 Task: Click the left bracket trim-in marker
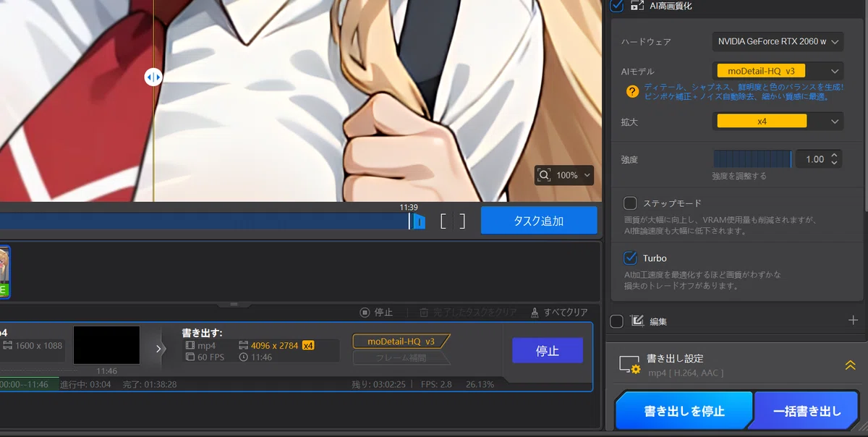point(443,221)
